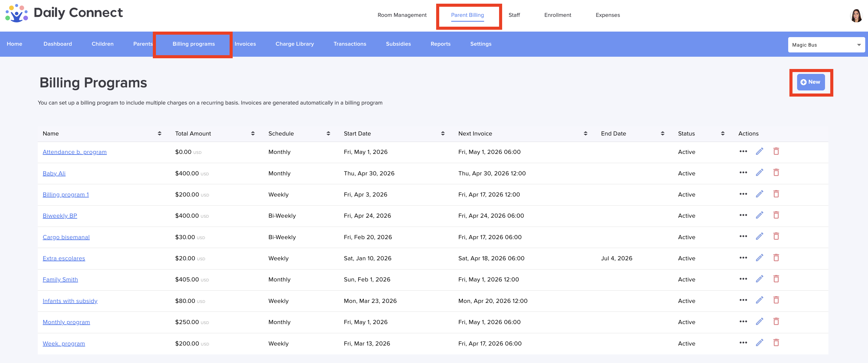
Task: Switch to the Invoices tab
Action: click(x=245, y=44)
